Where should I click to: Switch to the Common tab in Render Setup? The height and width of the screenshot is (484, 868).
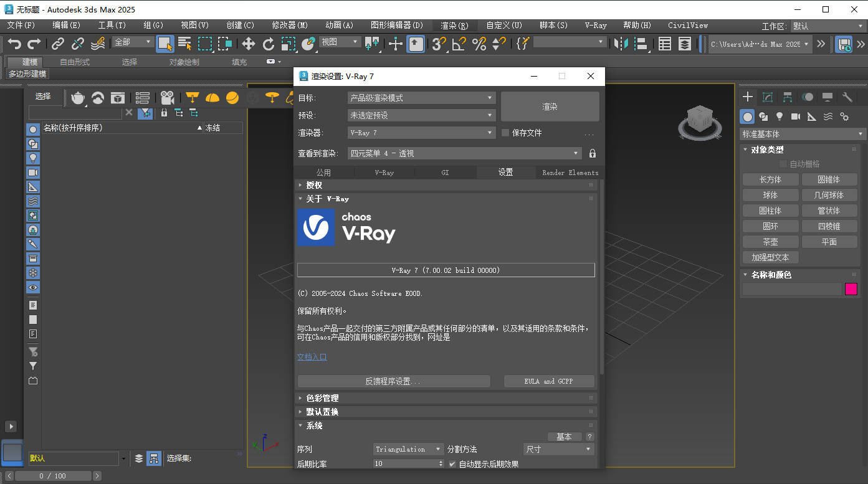[x=323, y=173]
